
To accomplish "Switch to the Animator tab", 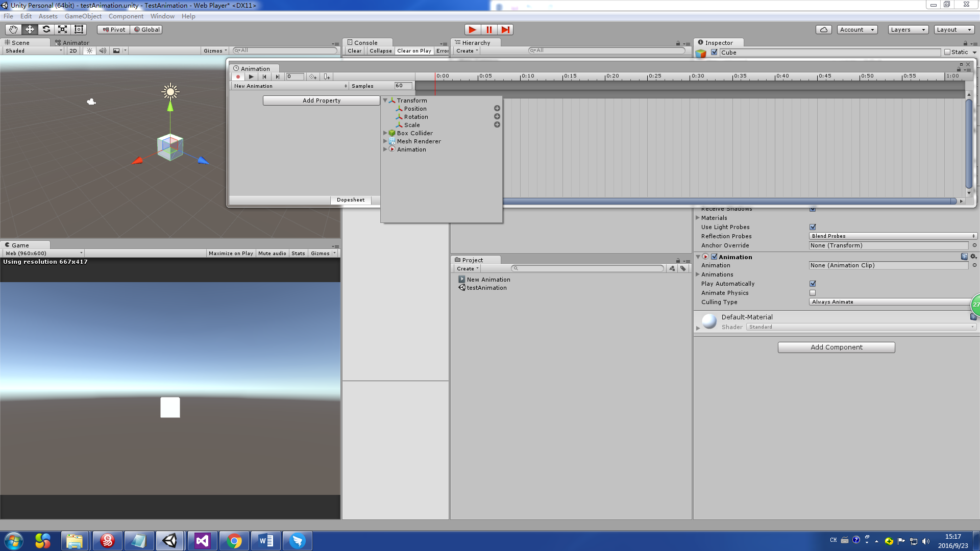I will click(x=72, y=43).
